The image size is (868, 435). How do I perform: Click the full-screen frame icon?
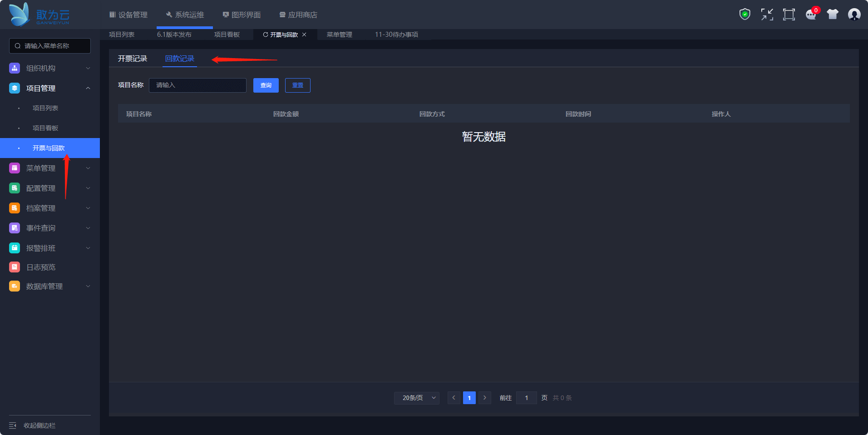click(789, 15)
